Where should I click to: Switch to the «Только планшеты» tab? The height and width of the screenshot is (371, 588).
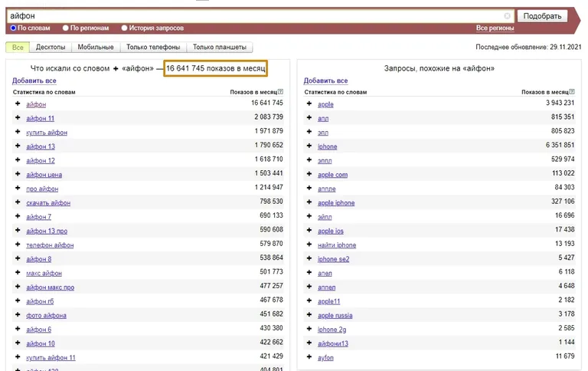pyautogui.click(x=220, y=48)
